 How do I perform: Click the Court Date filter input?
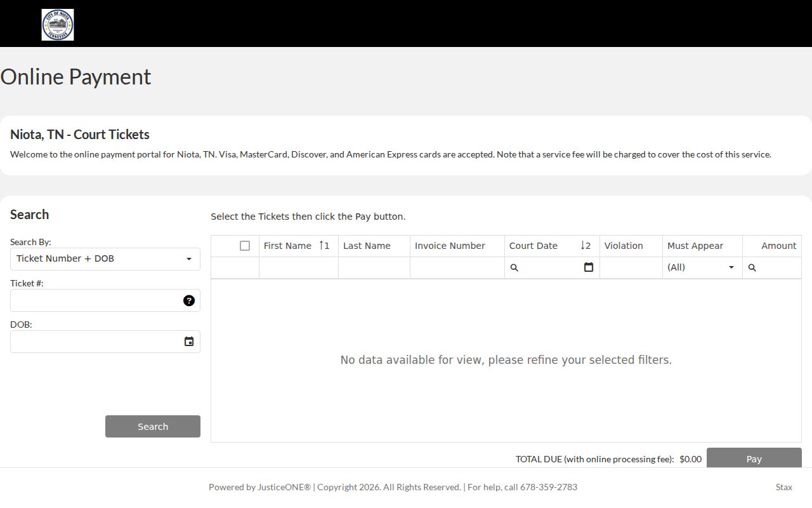click(551, 267)
